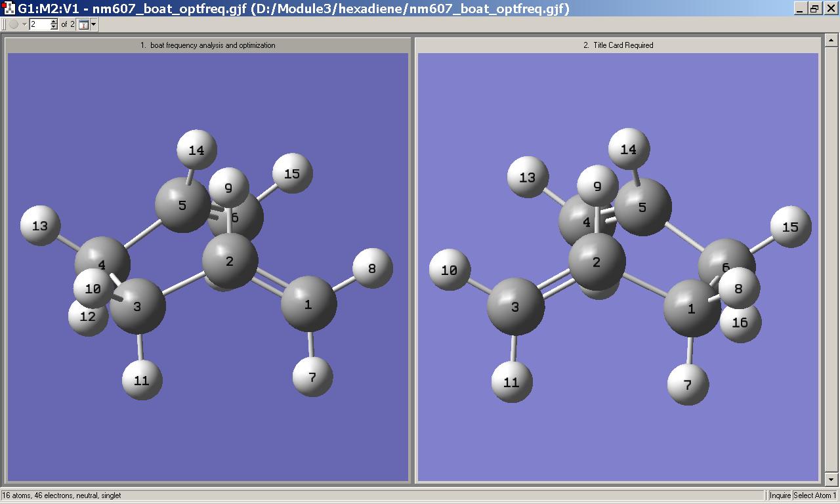Select hydrogen atom 10 in the left model
The image size is (840, 504).
click(93, 289)
